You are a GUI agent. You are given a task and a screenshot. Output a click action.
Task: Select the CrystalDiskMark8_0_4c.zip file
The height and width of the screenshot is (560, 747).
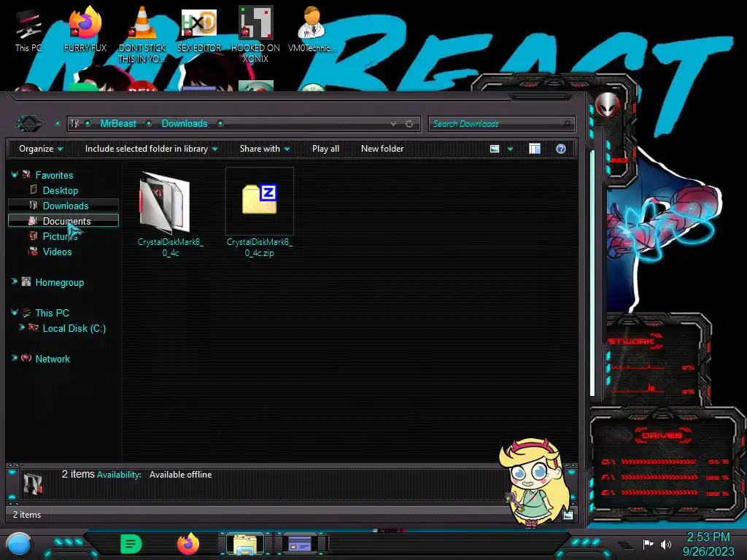click(259, 214)
